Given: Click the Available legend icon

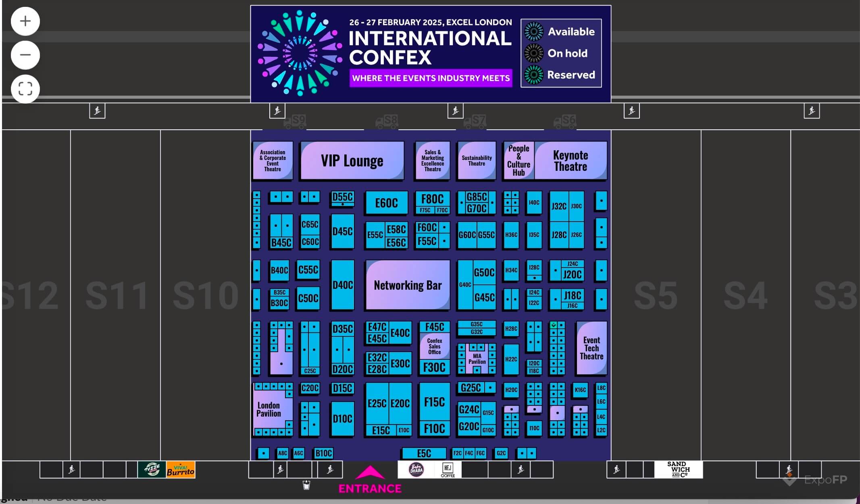Looking at the screenshot, I should pos(534,31).
